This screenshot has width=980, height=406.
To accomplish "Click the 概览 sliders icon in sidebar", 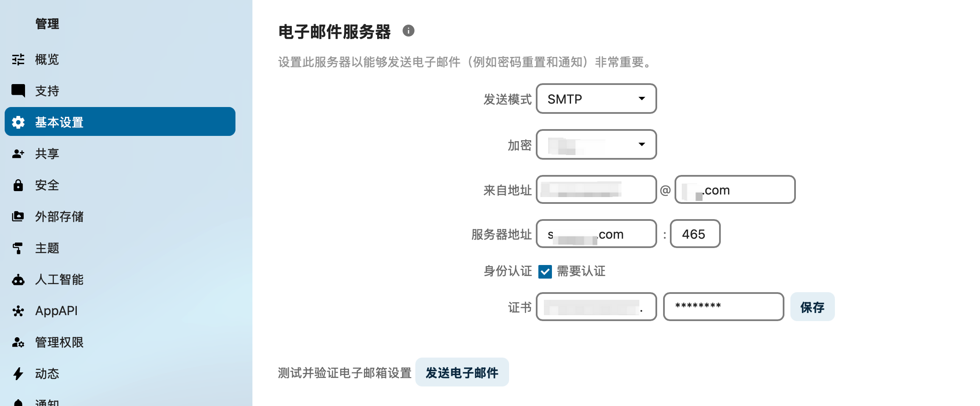I will 18,59.
